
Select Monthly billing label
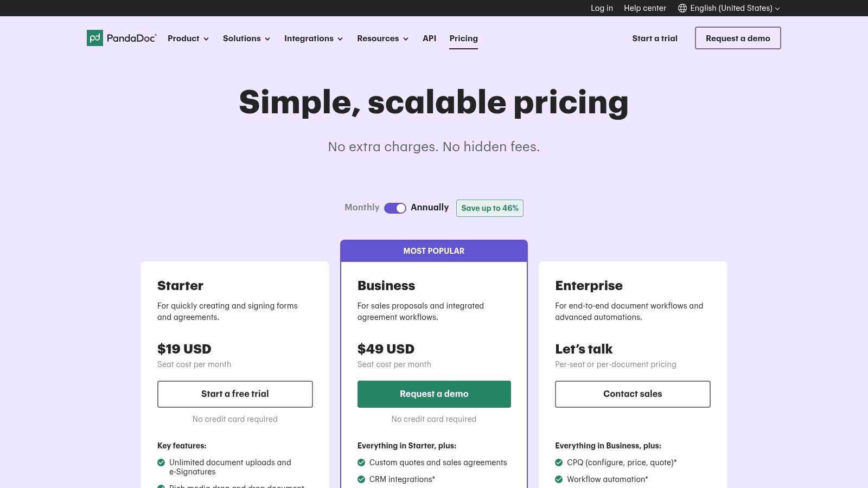coord(362,207)
